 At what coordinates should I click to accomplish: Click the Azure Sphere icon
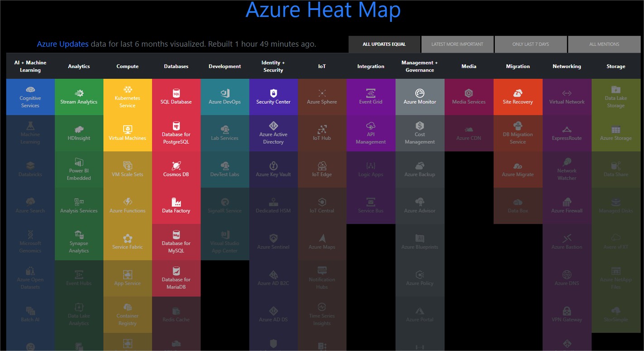tap(322, 93)
